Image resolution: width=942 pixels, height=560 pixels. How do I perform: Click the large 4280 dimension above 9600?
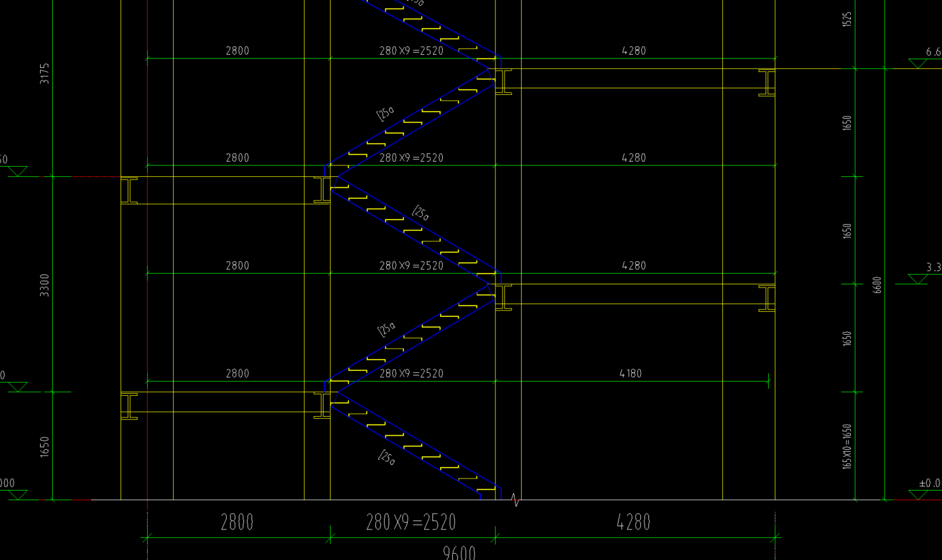pyautogui.click(x=634, y=522)
